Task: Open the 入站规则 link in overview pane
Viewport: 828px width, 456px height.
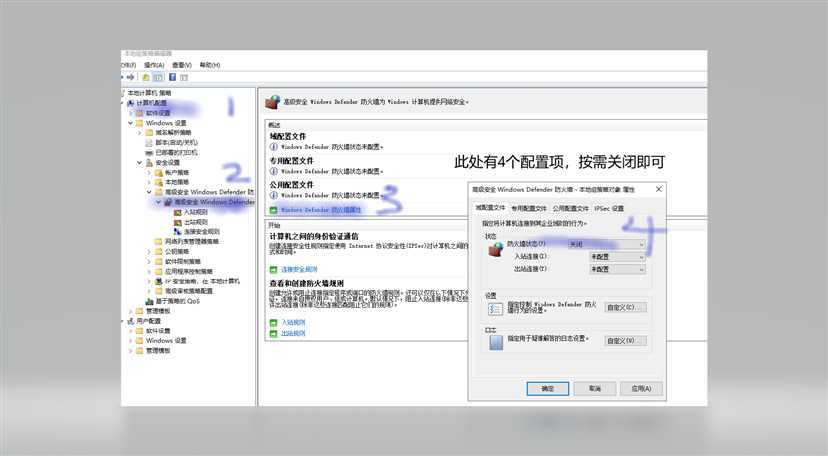Action: (293, 322)
